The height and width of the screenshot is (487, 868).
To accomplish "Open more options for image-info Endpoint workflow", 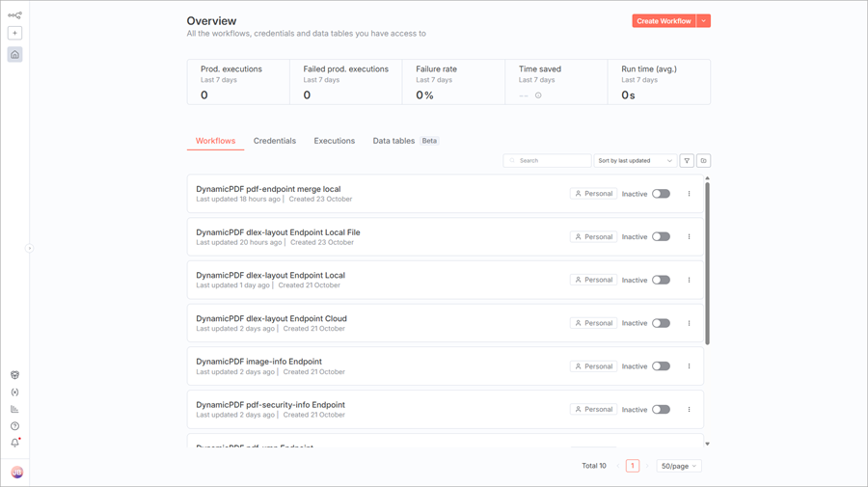I will coord(689,366).
